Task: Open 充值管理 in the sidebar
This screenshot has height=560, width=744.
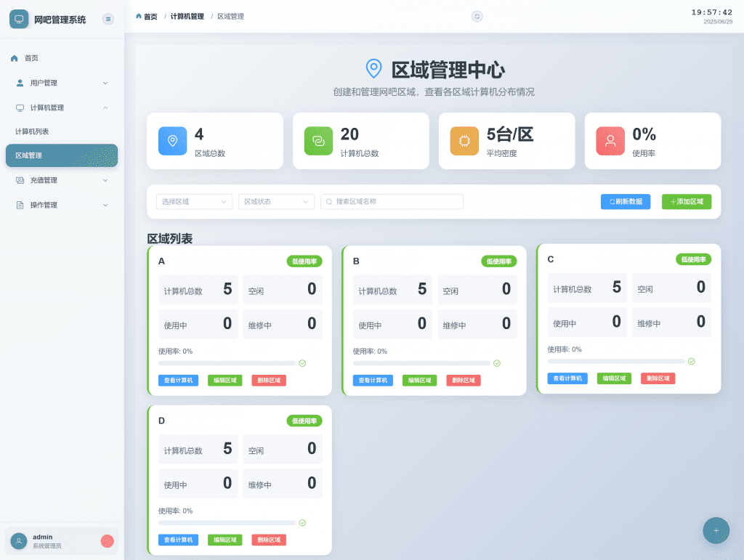Action: 62,180
